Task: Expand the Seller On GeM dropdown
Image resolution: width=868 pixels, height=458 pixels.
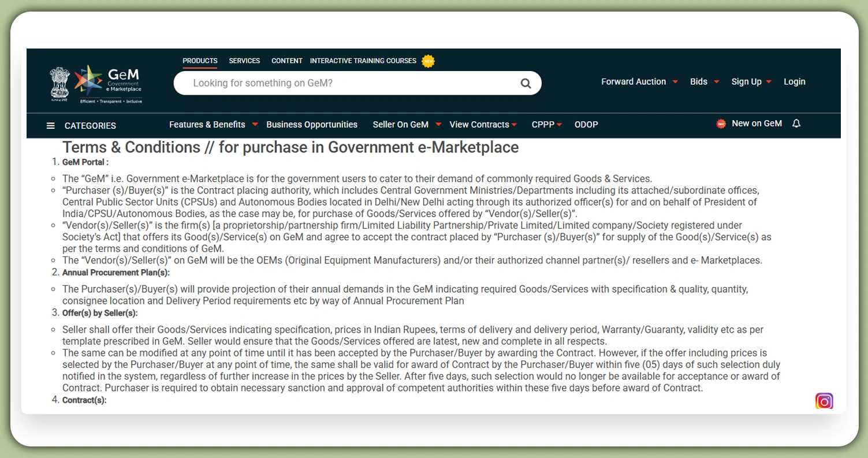Action: tap(401, 124)
